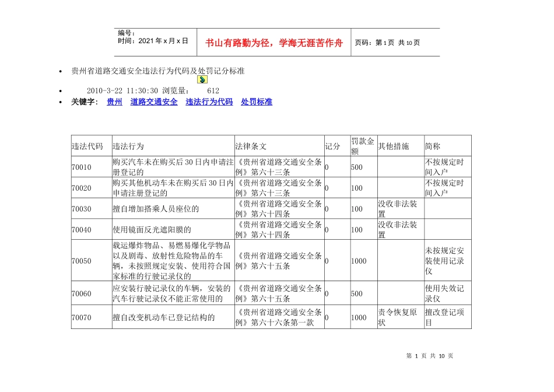Image resolution: width=554 pixels, height=392 pixels.
Task: Open the 违法行为代码 keyword link
Action: pyautogui.click(x=209, y=102)
